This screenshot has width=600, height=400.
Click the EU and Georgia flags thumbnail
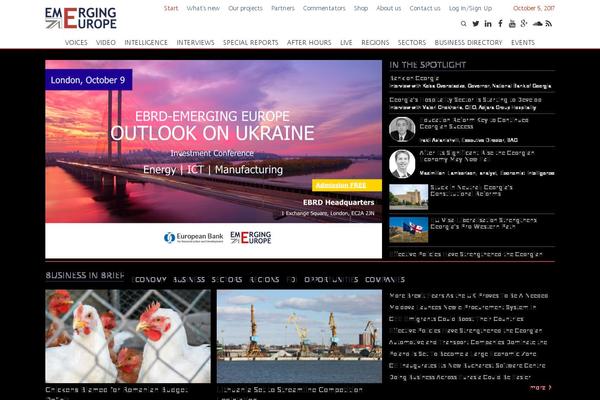click(x=409, y=230)
